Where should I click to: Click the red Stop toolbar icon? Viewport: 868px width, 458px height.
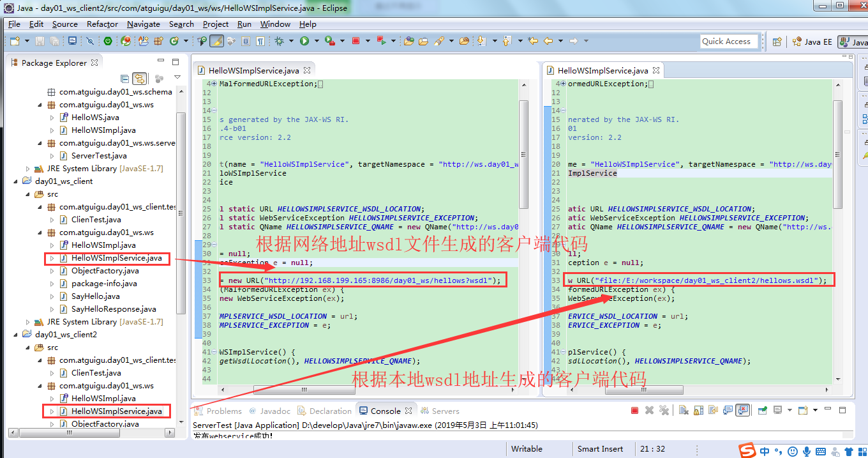pos(355,41)
